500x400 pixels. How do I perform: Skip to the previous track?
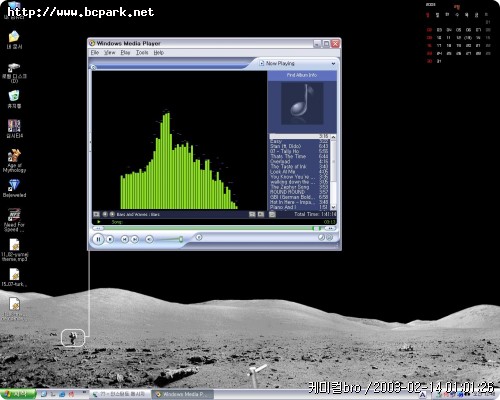(x=124, y=239)
